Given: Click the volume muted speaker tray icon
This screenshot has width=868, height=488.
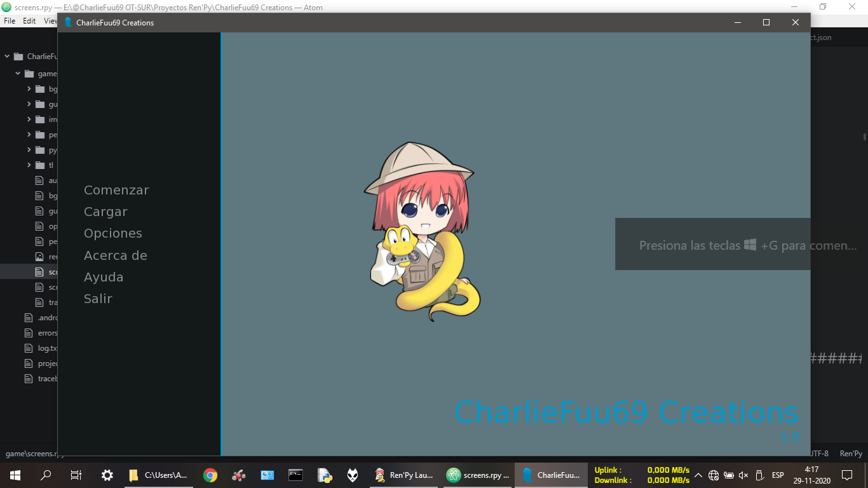Looking at the screenshot, I should pos(743,475).
